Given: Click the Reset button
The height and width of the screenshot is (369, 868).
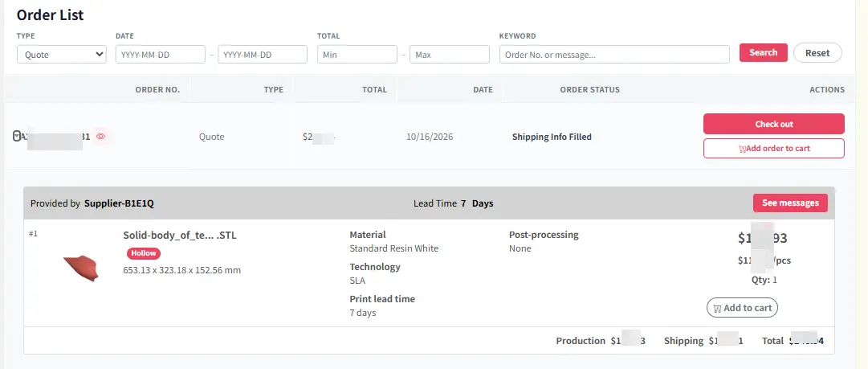Looking at the screenshot, I should point(817,52).
